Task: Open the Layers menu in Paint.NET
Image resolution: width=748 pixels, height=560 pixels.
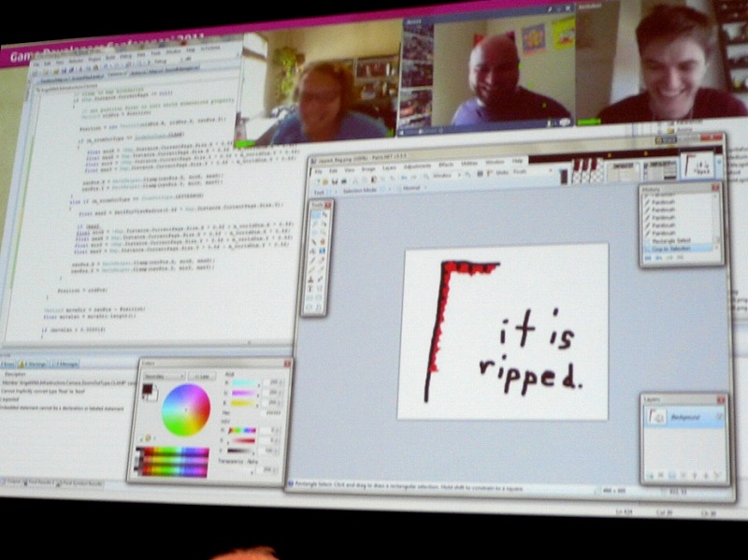Action: pos(389,168)
